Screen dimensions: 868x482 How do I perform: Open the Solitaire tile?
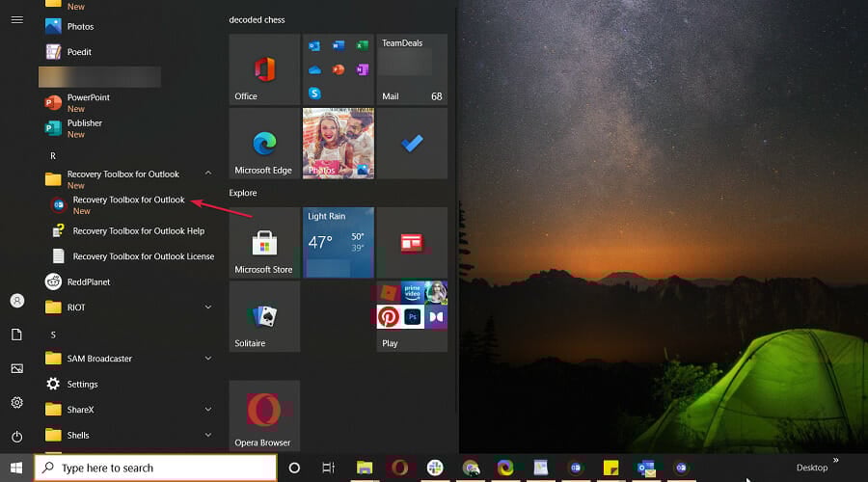coord(264,316)
